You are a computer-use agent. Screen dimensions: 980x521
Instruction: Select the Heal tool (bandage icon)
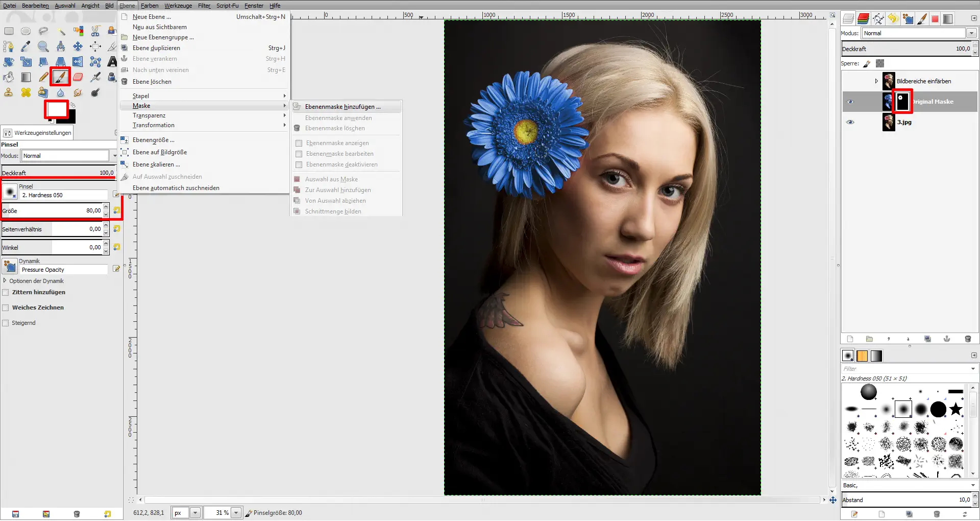pos(26,92)
